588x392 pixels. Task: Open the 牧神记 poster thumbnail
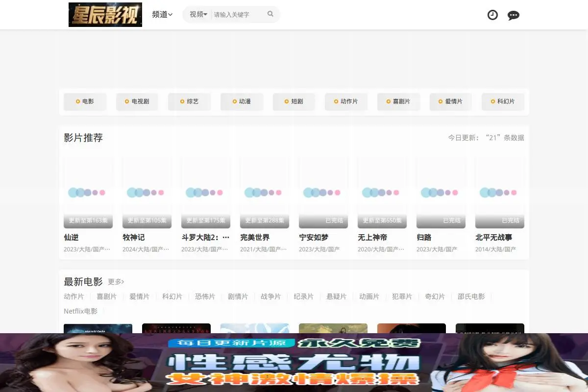(x=147, y=193)
